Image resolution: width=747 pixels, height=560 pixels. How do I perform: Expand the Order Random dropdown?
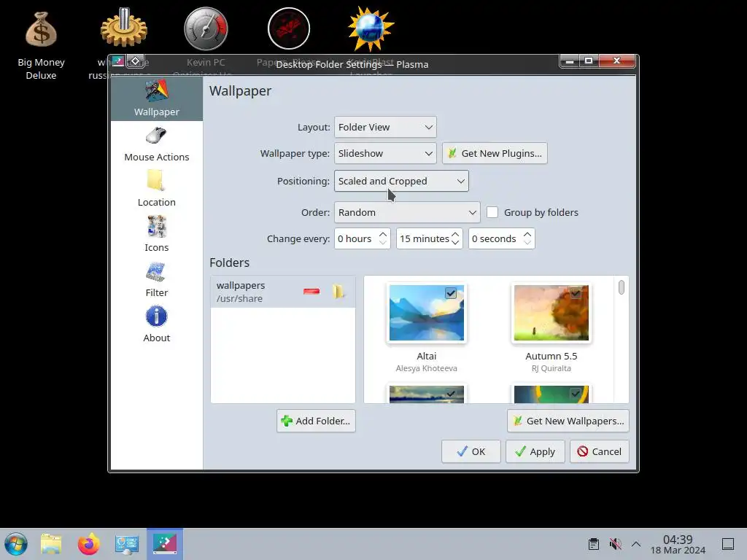point(407,212)
